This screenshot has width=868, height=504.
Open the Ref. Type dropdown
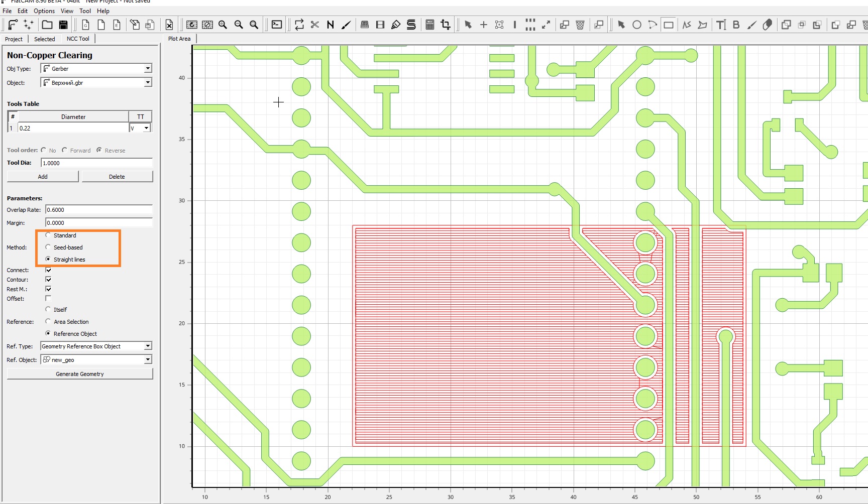coord(96,346)
